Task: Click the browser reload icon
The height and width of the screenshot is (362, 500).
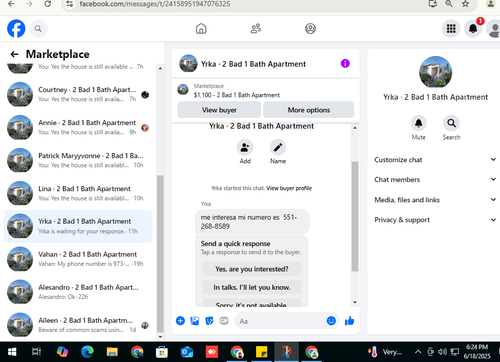Action: click(x=48, y=4)
